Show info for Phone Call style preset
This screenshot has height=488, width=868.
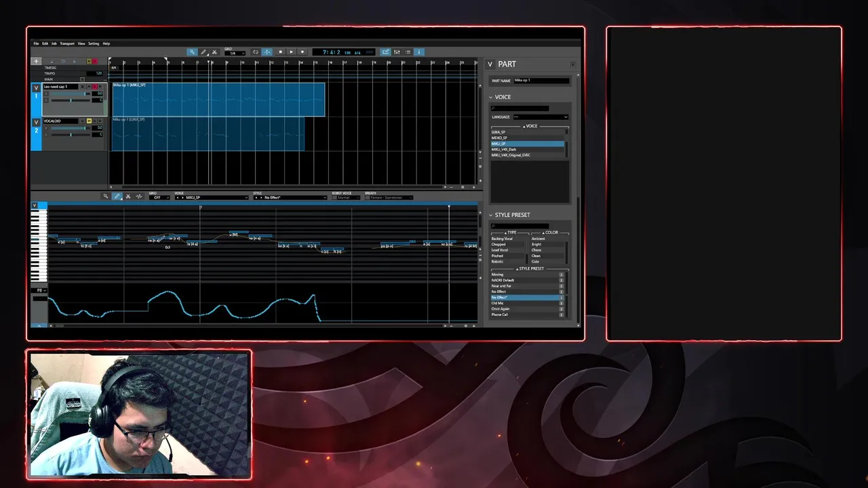[561, 314]
